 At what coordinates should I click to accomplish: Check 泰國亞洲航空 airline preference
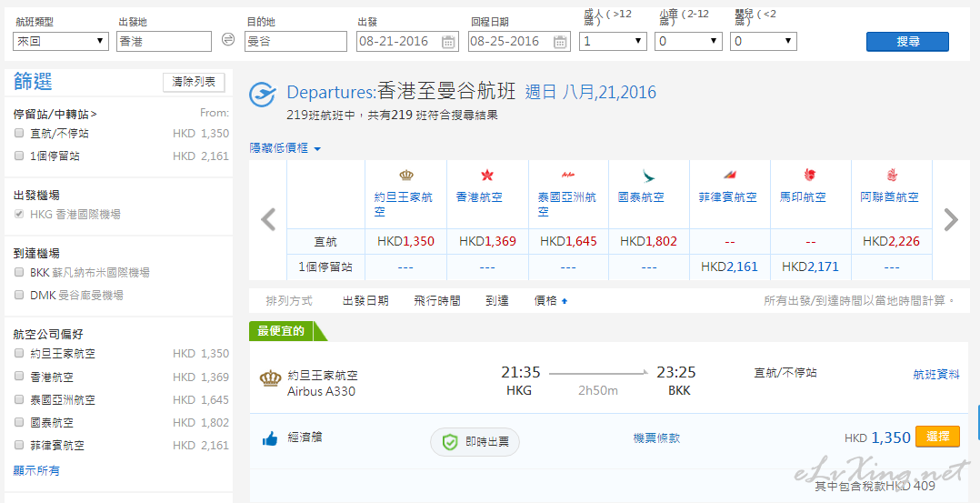[19, 399]
